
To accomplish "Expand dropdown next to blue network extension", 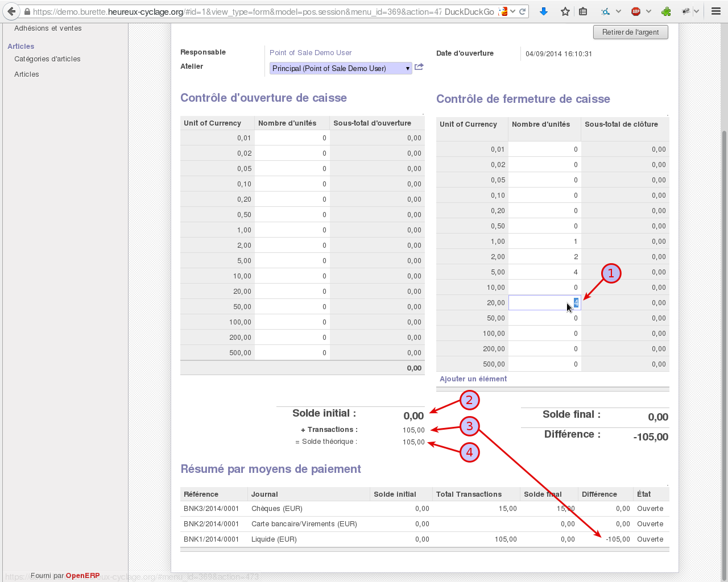I will (x=618, y=11).
